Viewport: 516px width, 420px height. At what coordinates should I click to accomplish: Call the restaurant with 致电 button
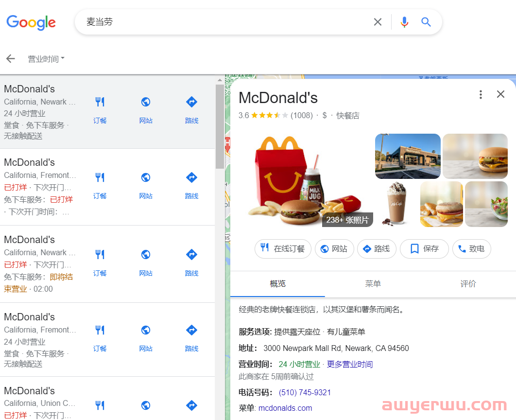pos(472,248)
